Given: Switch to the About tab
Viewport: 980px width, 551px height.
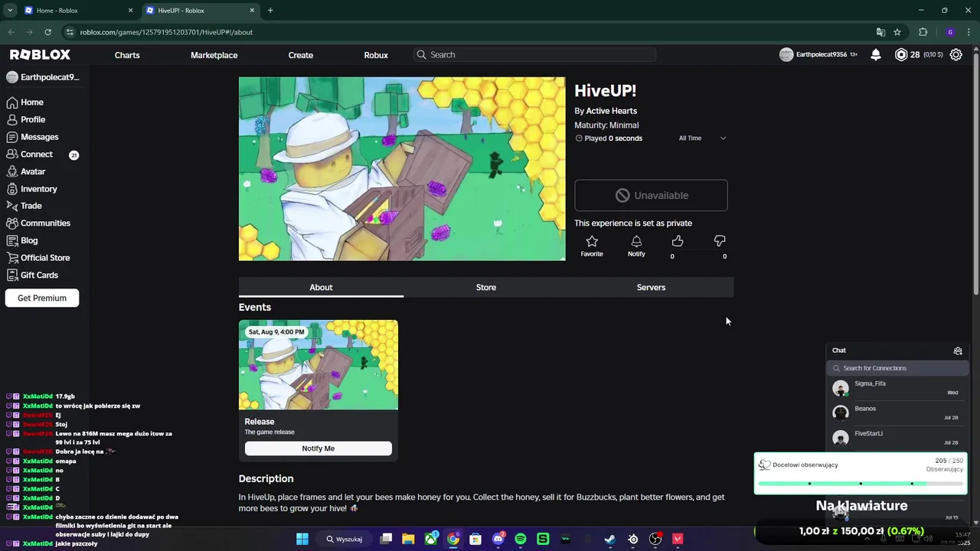Looking at the screenshot, I should pyautogui.click(x=321, y=287).
